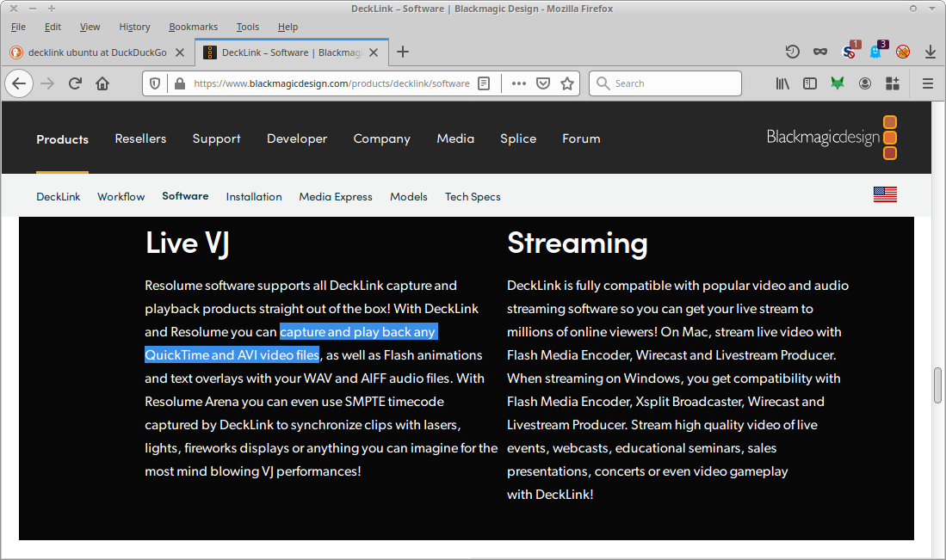Open the country selector US flag

pos(885,194)
